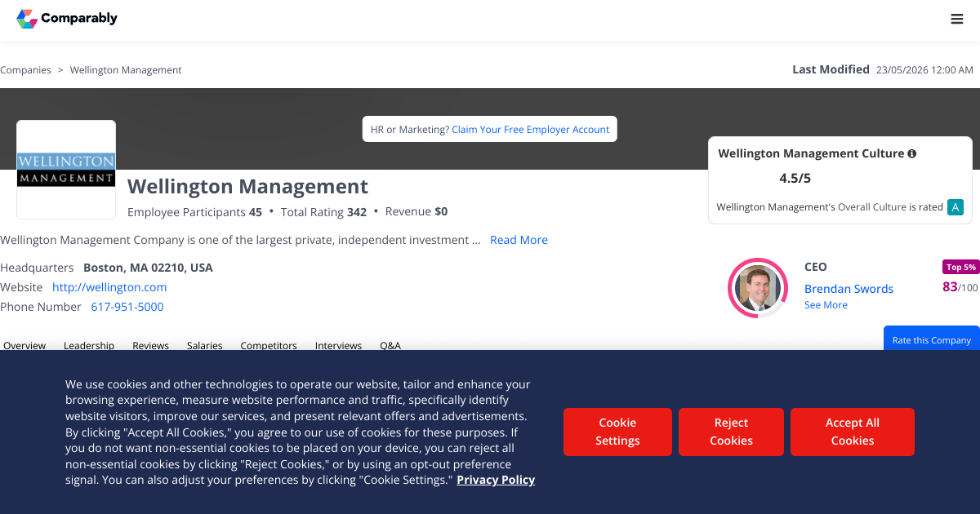This screenshot has height=514, width=980.
Task: Visit http://wellington.com website link
Action: pyautogui.click(x=109, y=287)
